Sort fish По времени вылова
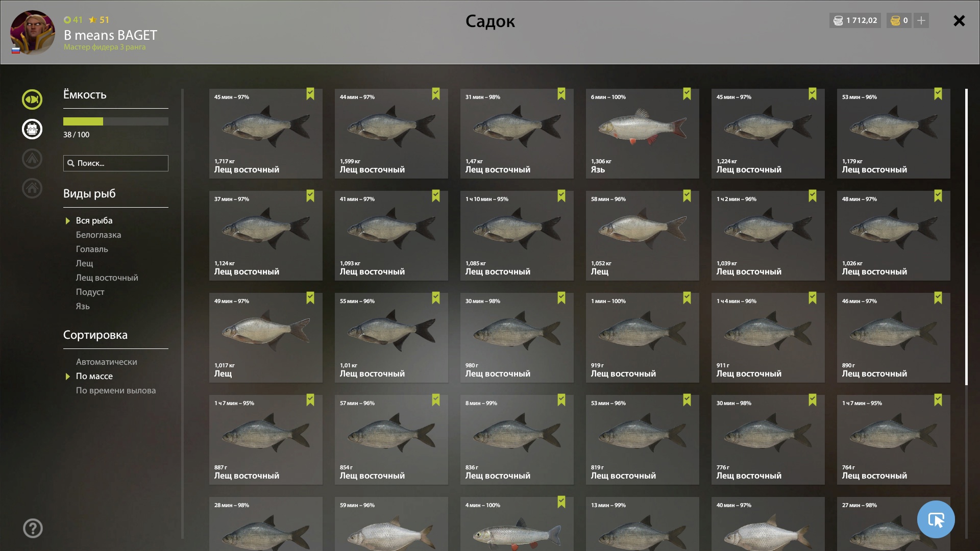Image resolution: width=980 pixels, height=551 pixels. [116, 390]
